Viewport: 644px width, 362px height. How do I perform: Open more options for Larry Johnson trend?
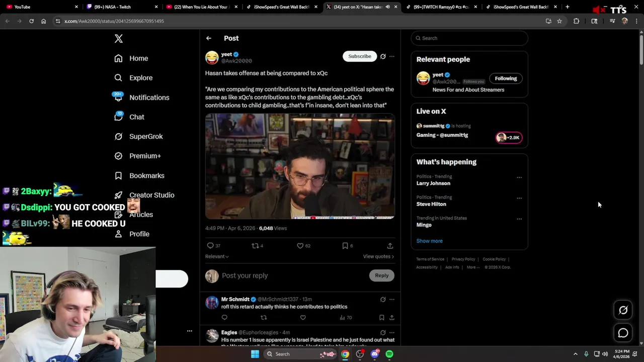point(519,177)
